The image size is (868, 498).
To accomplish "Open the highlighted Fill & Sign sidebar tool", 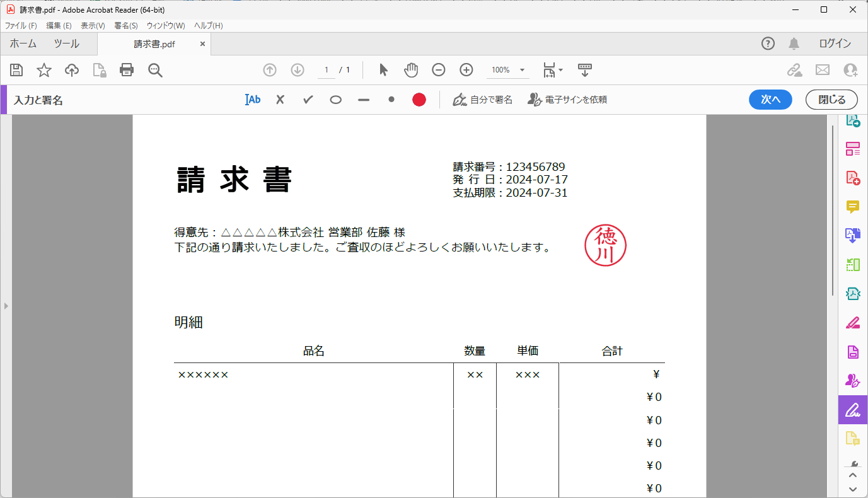I will click(853, 410).
